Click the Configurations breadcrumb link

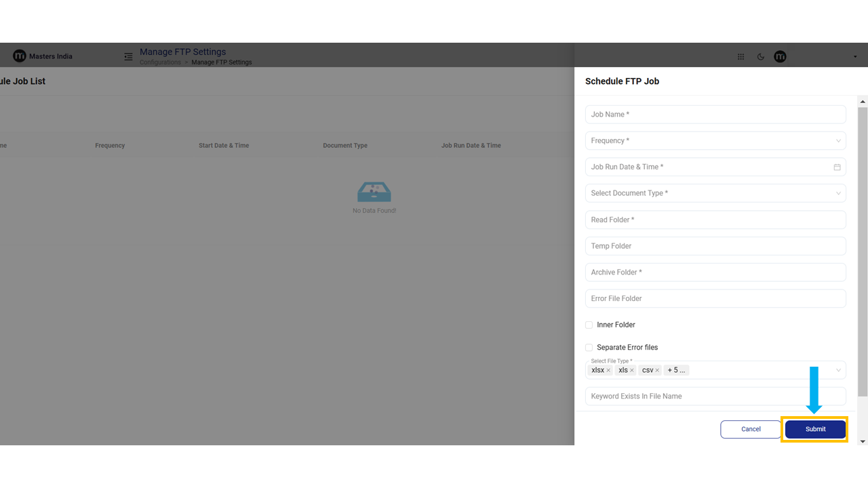[x=160, y=62]
